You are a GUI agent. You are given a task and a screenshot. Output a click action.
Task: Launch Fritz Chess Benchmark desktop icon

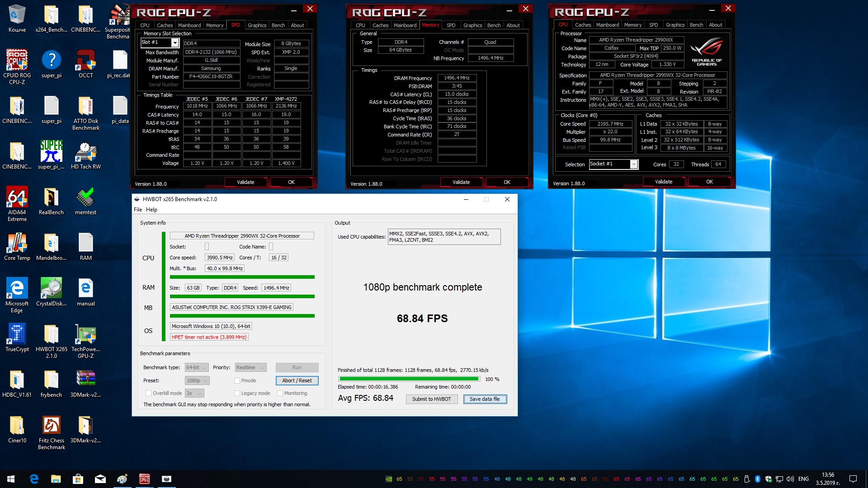[x=52, y=432]
